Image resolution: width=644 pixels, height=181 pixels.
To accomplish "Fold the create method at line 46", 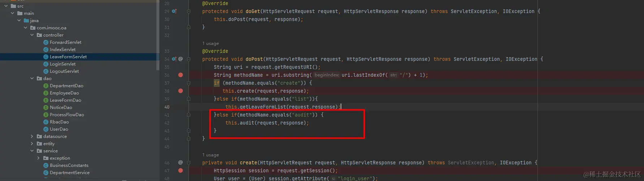I will pyautogui.click(x=189, y=163).
